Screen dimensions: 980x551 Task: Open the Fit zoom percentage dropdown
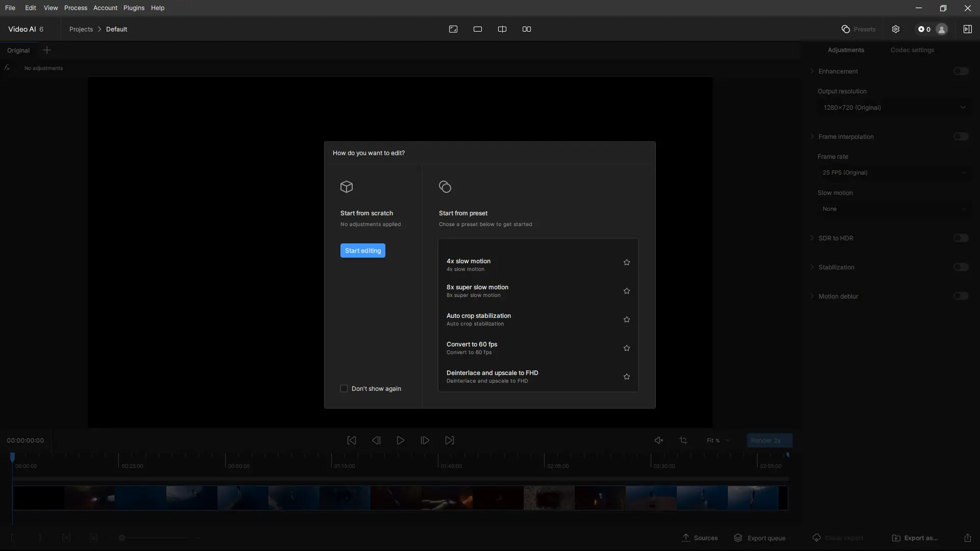718,440
